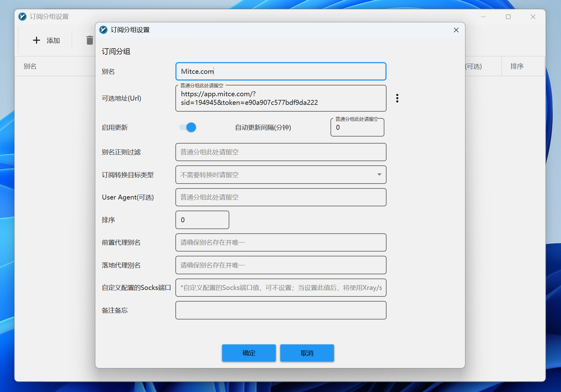Minimize the background 订阅分组设置 window
Screen dimensions: 561x392
click(483, 17)
